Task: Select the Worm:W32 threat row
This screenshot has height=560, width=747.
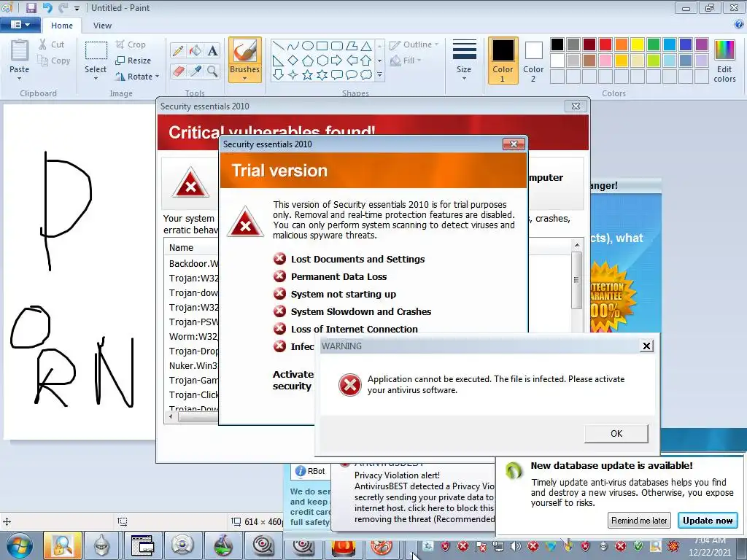Action: pos(193,336)
